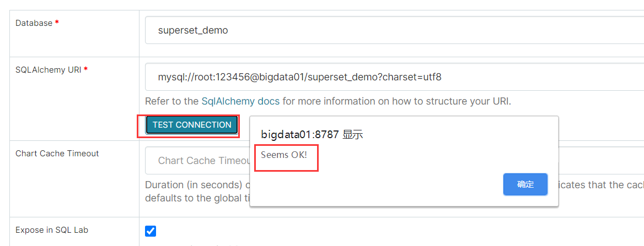The height and width of the screenshot is (246, 644).
Task: Click the Seems OK! message text
Action: (x=284, y=156)
